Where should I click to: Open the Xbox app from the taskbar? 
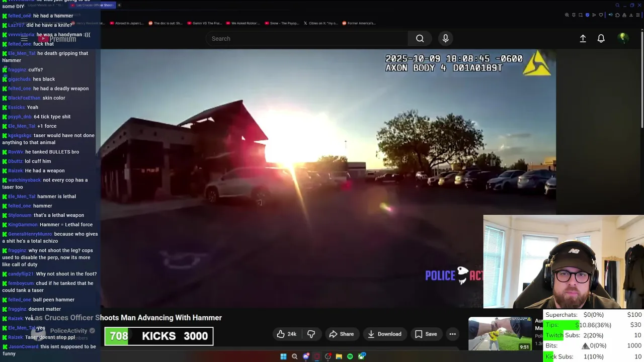coord(362,356)
